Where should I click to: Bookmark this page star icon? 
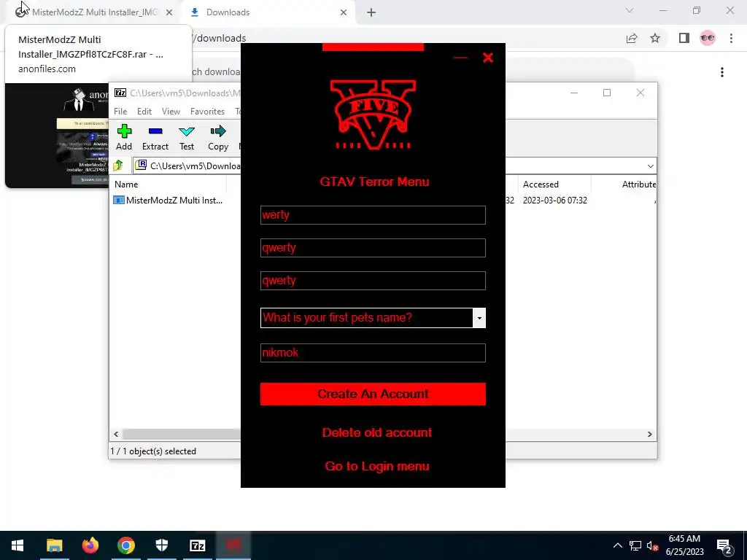pos(655,38)
